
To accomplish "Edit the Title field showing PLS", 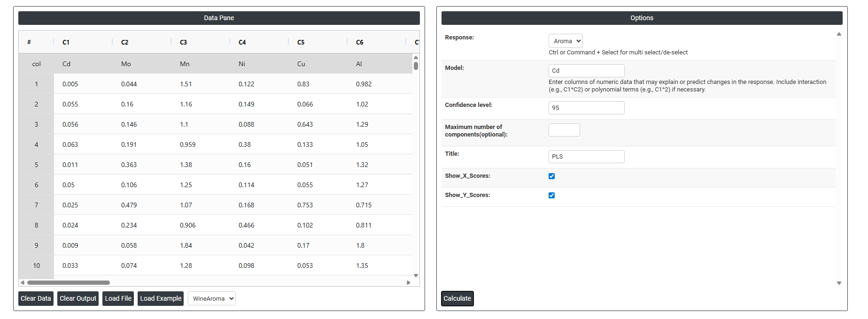I will tap(586, 157).
